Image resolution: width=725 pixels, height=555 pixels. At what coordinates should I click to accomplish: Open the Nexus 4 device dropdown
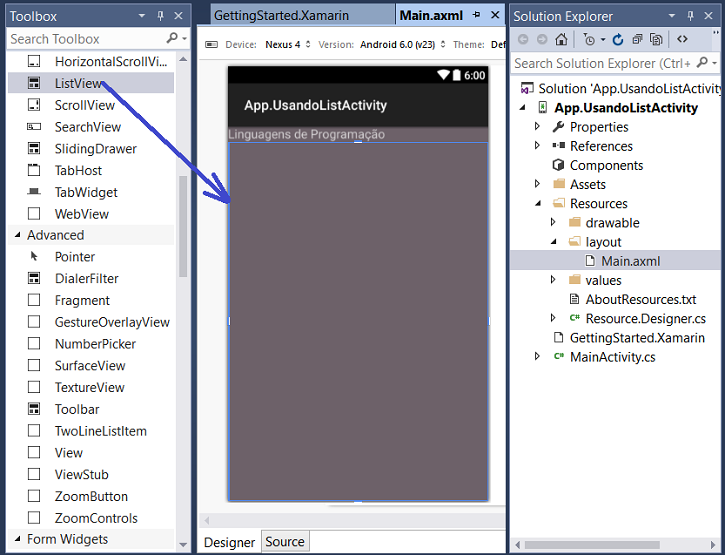click(x=288, y=44)
